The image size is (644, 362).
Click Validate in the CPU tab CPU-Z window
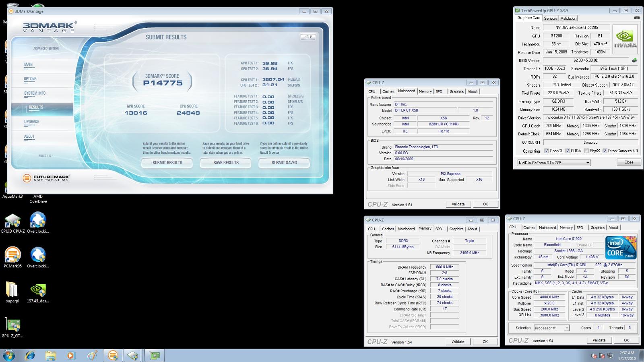599,340
